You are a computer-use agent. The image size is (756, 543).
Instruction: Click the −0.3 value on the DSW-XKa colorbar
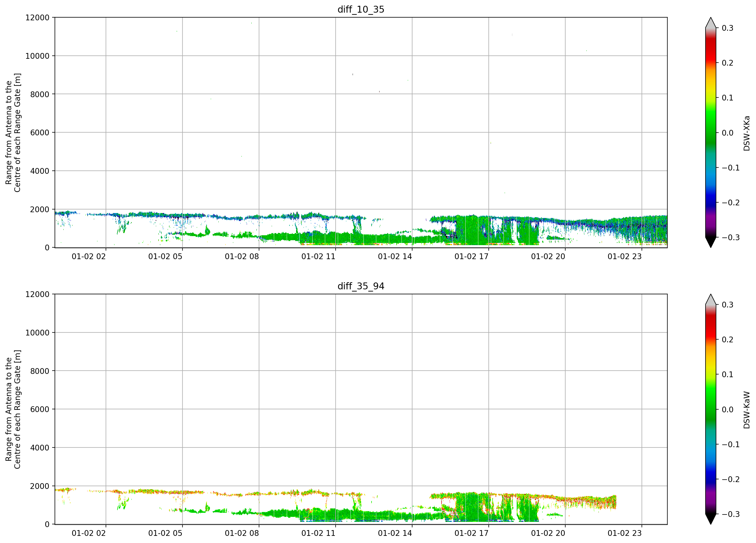point(731,237)
